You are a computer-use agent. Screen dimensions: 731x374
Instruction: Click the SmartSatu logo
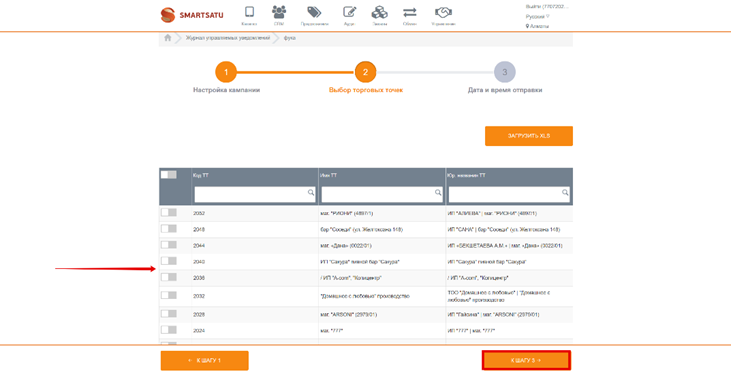pyautogui.click(x=192, y=15)
